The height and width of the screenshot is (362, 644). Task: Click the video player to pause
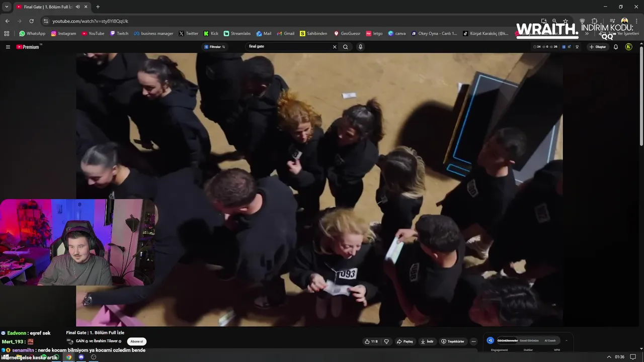(x=319, y=190)
